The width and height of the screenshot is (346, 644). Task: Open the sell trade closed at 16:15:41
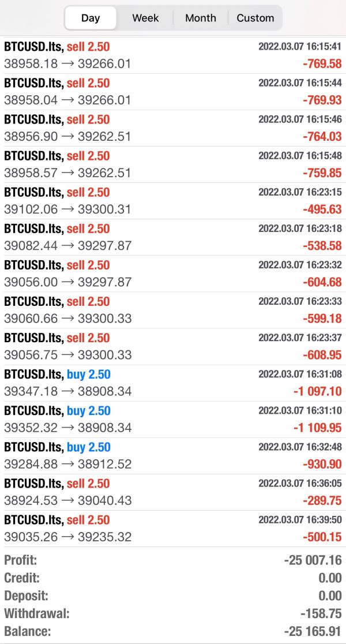pyautogui.click(x=173, y=55)
